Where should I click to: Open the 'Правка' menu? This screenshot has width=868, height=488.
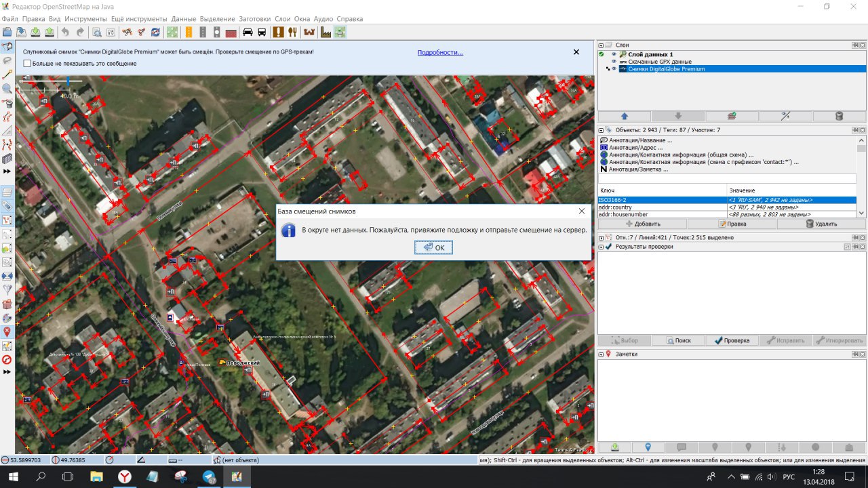[x=33, y=19]
